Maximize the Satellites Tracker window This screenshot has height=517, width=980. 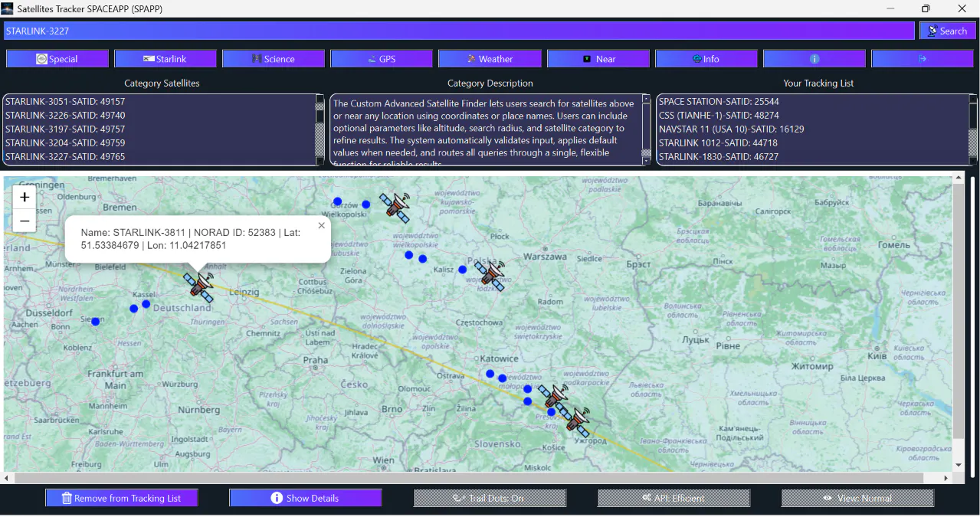point(926,8)
